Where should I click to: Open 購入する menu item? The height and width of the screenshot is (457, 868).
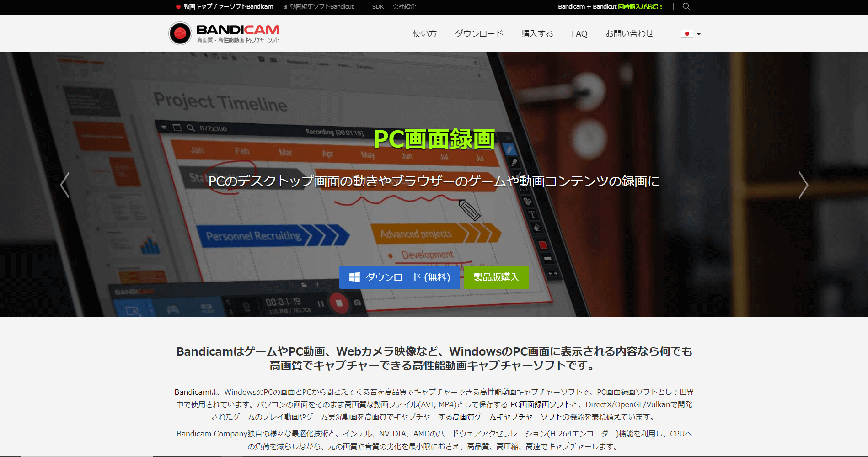[537, 33]
